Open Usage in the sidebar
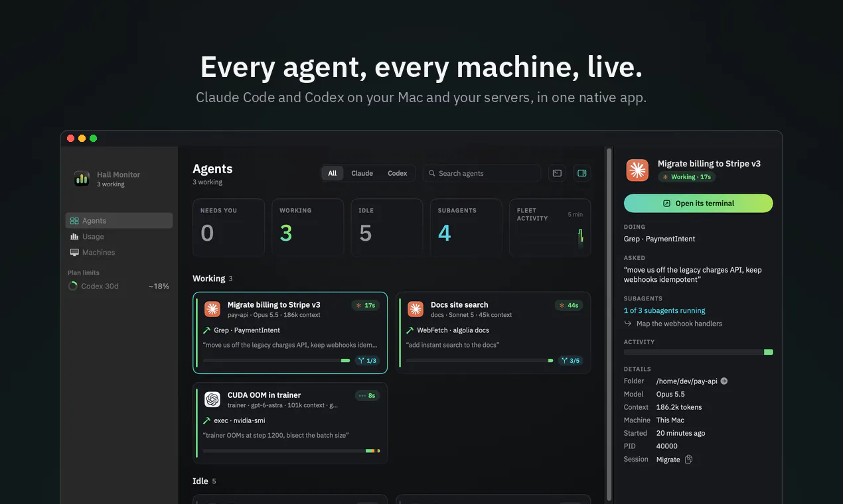 (x=119, y=237)
